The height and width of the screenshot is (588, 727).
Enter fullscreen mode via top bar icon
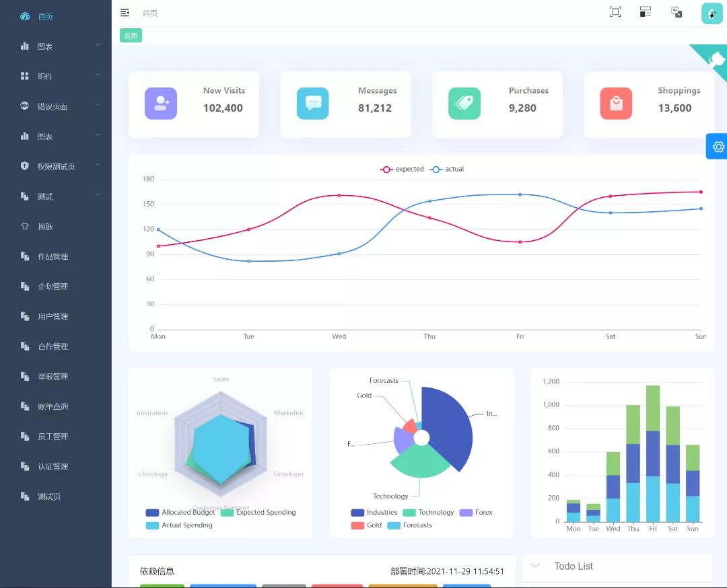click(x=615, y=12)
